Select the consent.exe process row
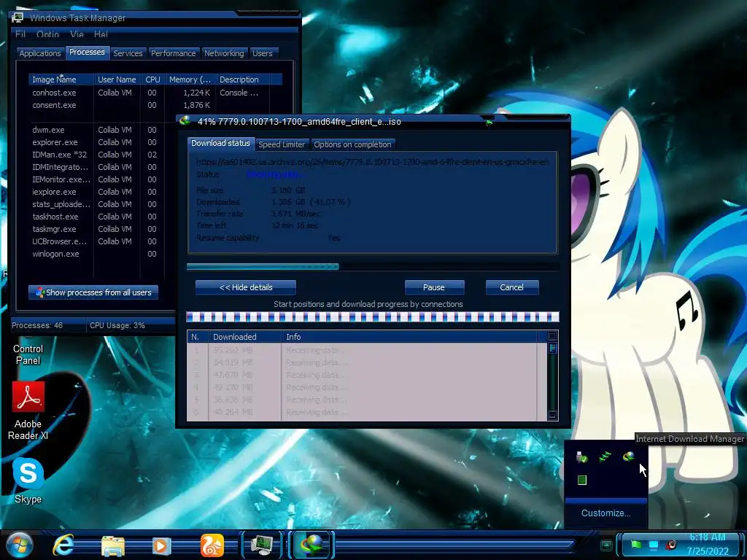Image resolution: width=747 pixels, height=560 pixels. click(155, 105)
